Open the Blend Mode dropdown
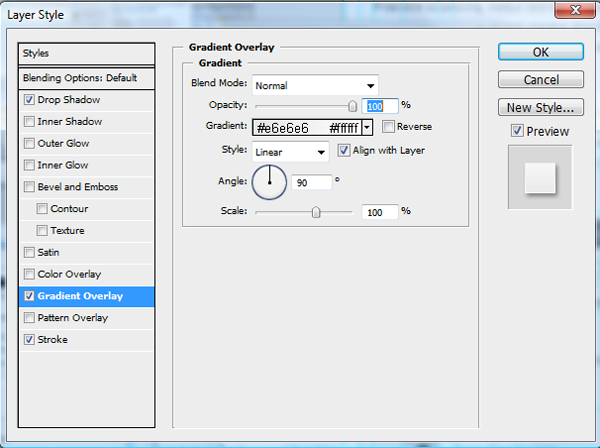This screenshot has width=600, height=448. [315, 85]
